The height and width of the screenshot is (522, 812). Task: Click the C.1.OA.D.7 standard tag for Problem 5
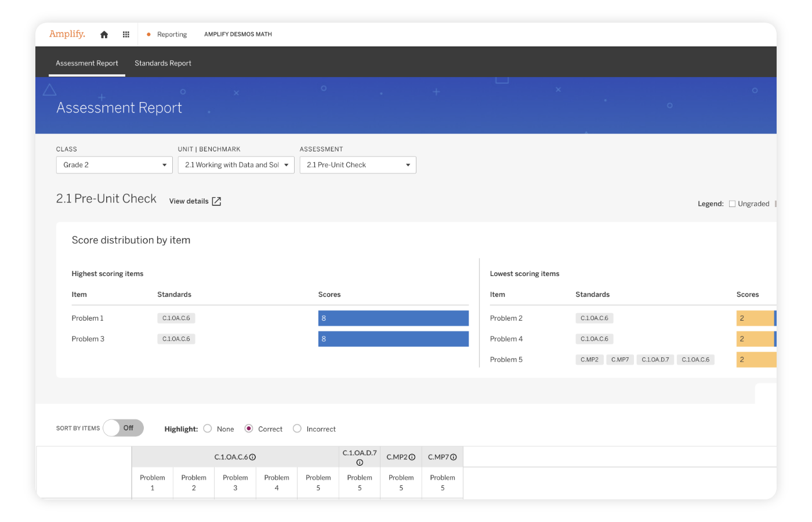point(655,360)
